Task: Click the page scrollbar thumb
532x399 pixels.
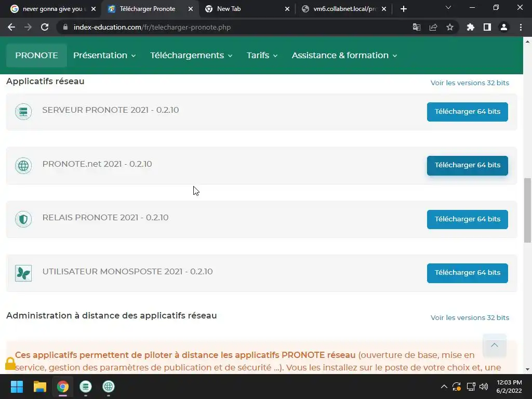Action: pyautogui.click(x=527, y=210)
